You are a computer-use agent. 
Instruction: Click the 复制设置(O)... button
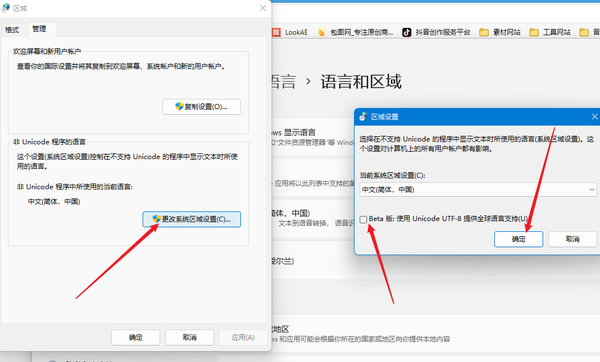[201, 107]
